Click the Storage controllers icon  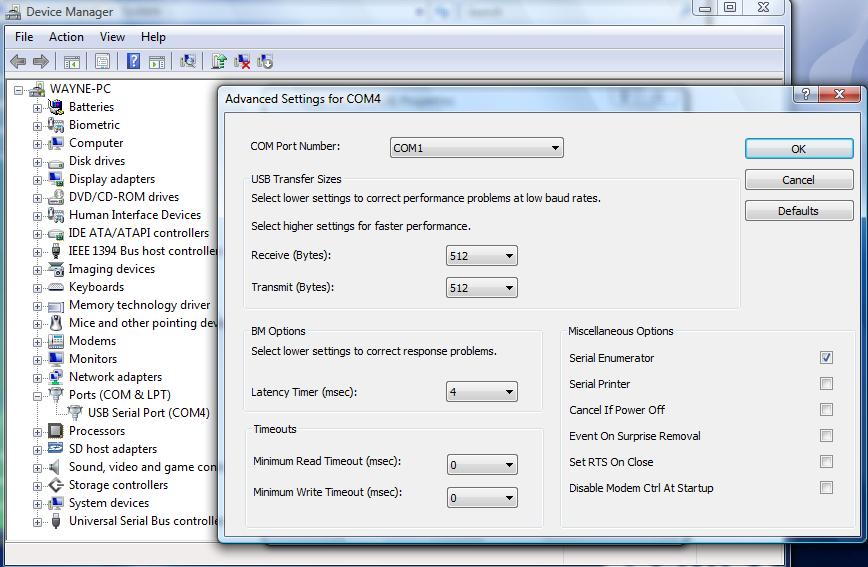pos(55,485)
